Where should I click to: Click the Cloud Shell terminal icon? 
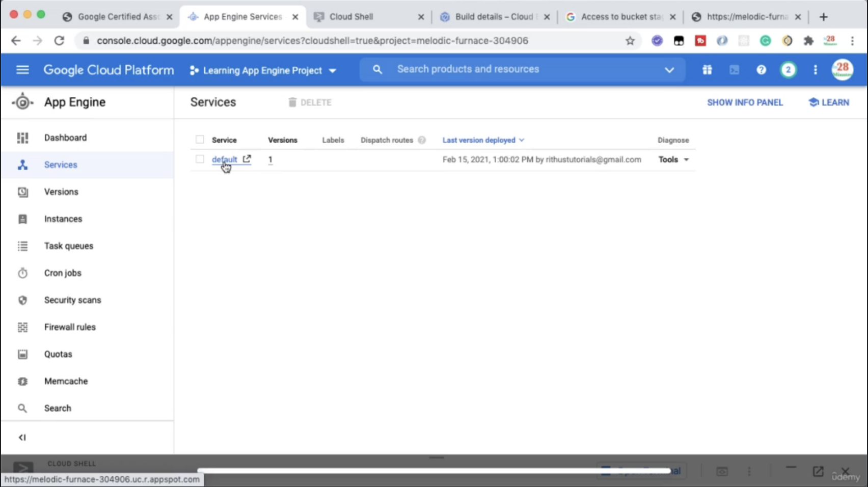(23, 468)
